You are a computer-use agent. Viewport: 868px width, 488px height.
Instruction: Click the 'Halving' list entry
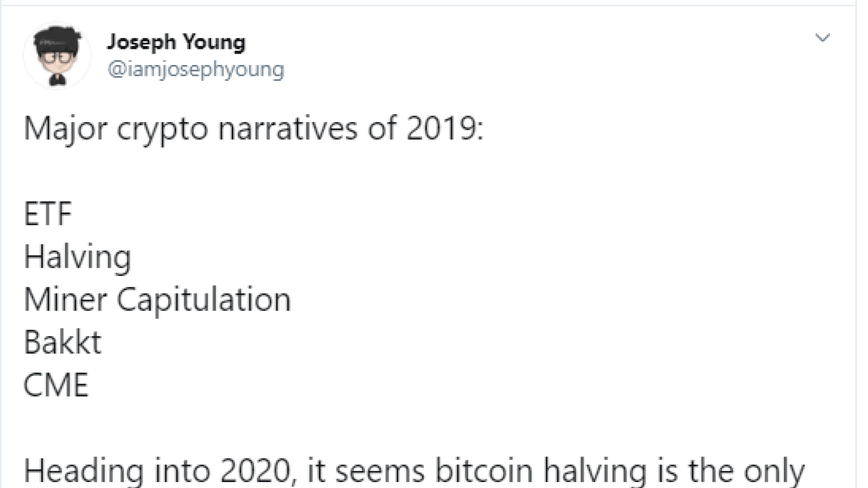tap(78, 258)
